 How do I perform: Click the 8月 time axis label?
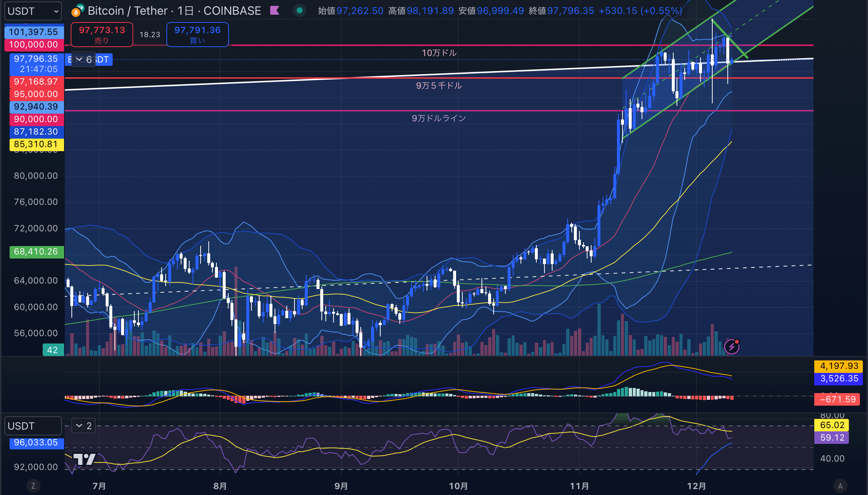pyautogui.click(x=220, y=486)
